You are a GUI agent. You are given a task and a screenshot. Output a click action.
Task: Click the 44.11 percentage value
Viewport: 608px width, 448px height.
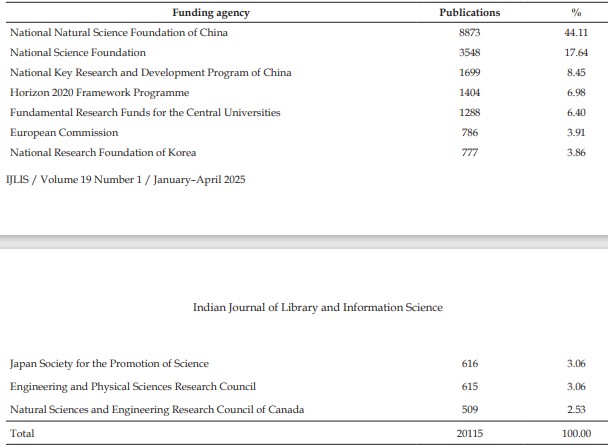576,33
